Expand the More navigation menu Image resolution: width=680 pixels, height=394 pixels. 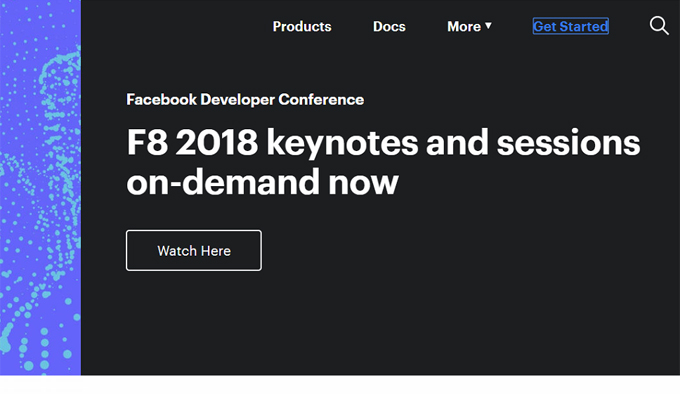[469, 26]
